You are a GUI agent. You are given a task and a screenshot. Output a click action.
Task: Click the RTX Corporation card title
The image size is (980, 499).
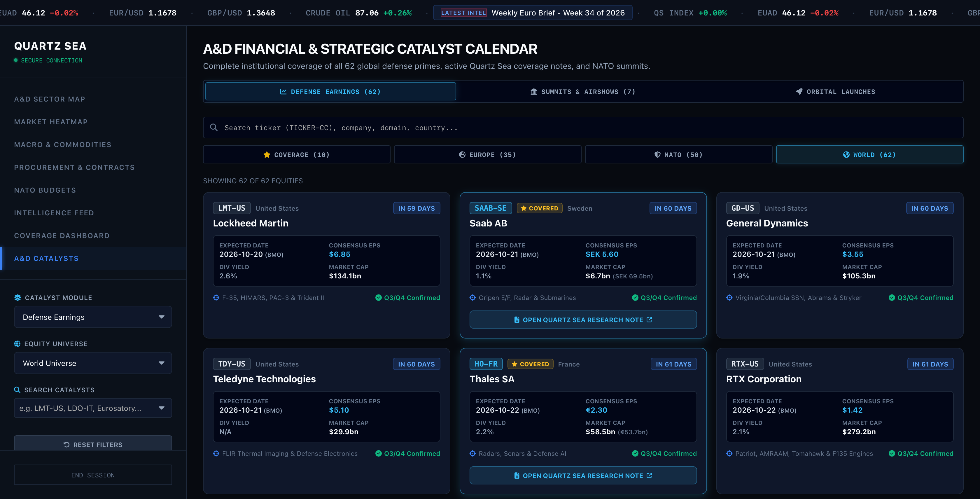(x=764, y=379)
